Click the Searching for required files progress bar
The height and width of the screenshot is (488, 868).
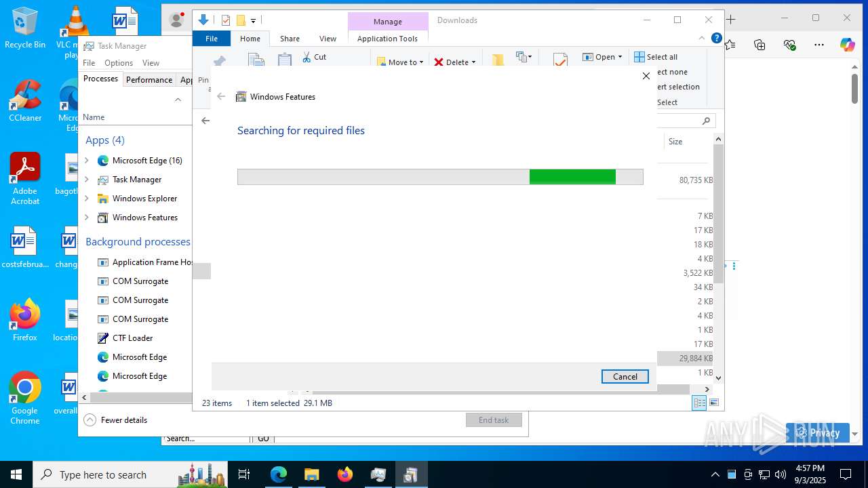[x=440, y=177]
